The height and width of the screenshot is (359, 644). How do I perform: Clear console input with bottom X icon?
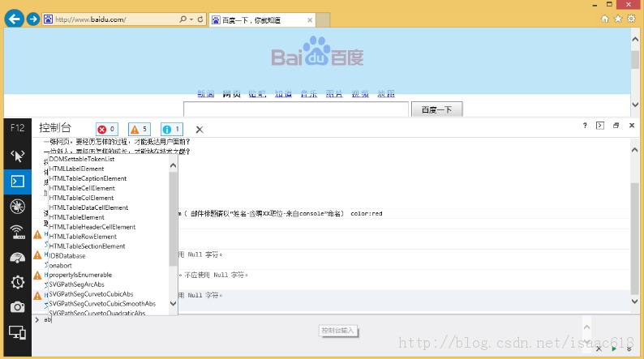click(599, 349)
